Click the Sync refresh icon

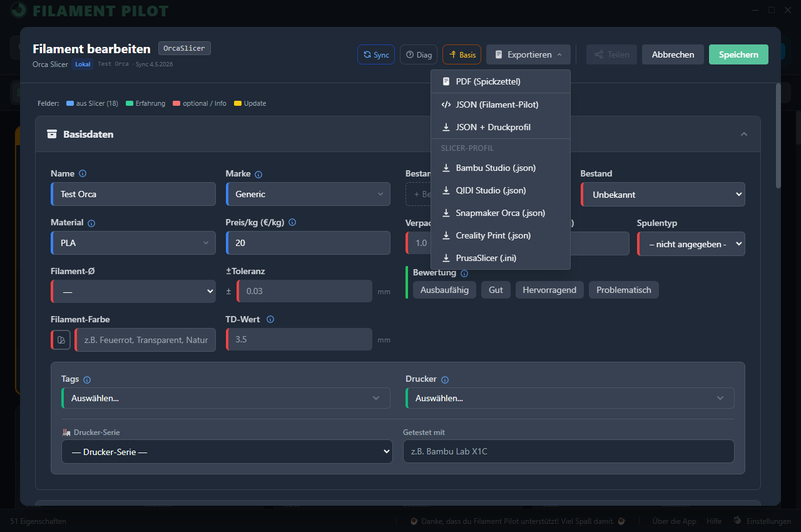point(367,54)
